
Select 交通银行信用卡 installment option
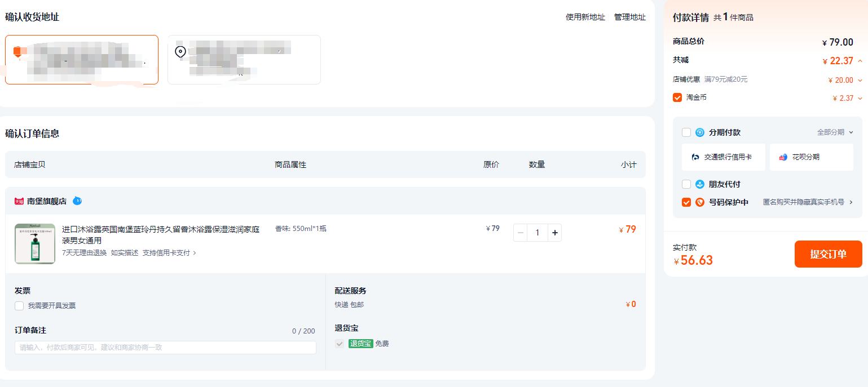coord(723,157)
